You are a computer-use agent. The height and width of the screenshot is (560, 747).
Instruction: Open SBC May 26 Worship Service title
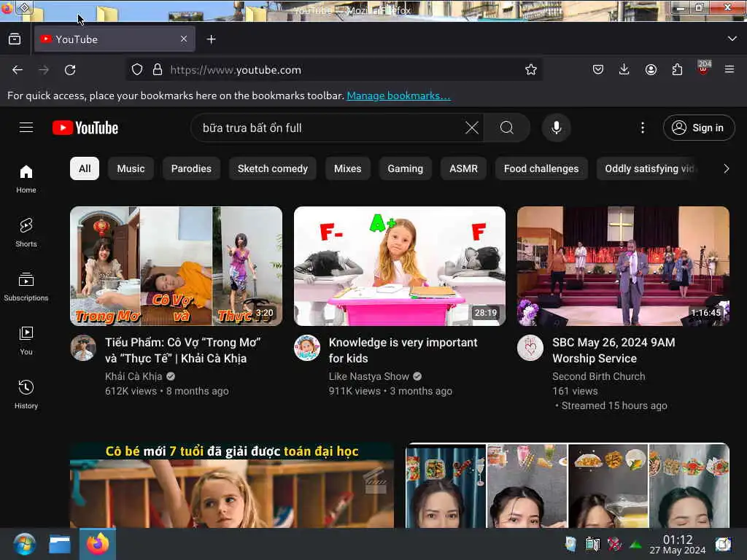[614, 350]
